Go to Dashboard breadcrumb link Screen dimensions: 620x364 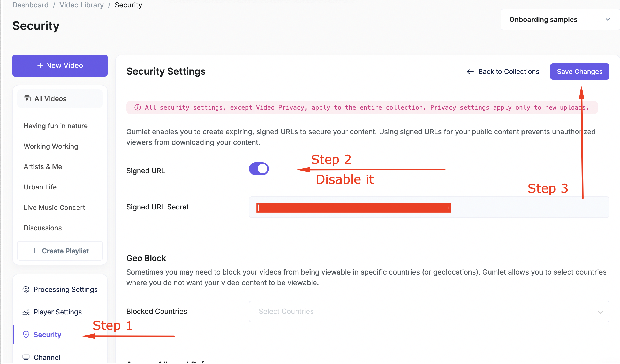[31, 5]
